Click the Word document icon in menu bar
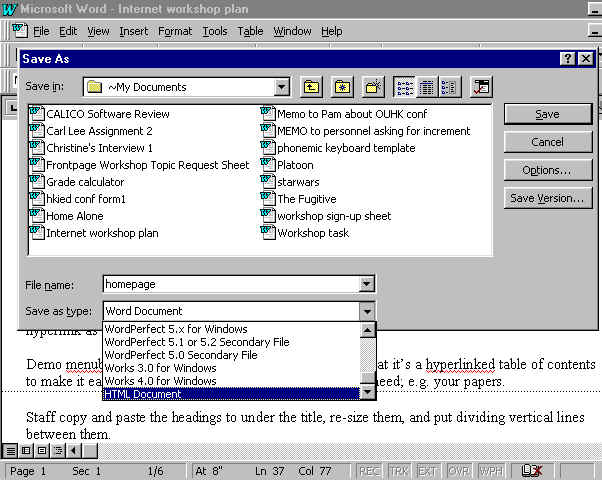This screenshot has width=602, height=480. click(19, 31)
